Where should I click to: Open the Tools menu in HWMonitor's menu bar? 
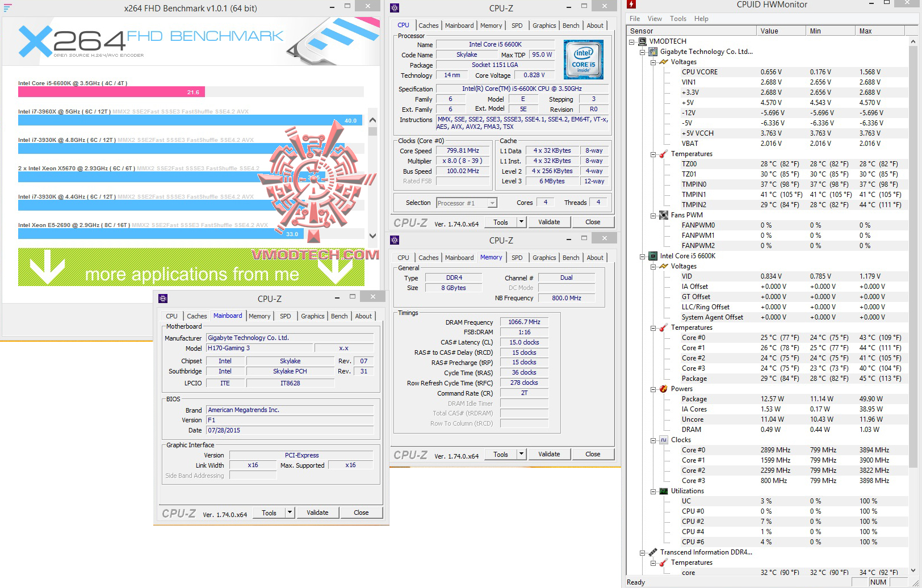[x=678, y=19]
